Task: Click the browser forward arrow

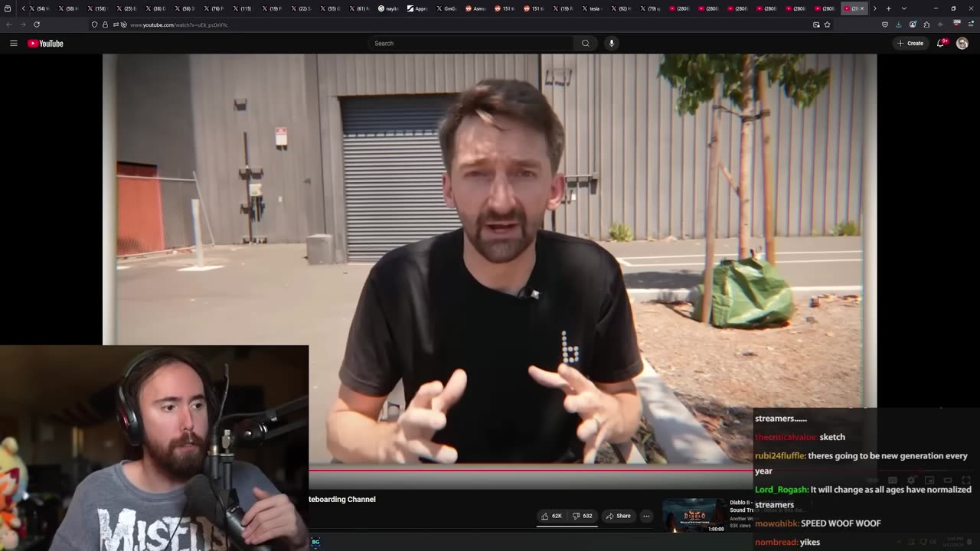Action: pos(22,24)
